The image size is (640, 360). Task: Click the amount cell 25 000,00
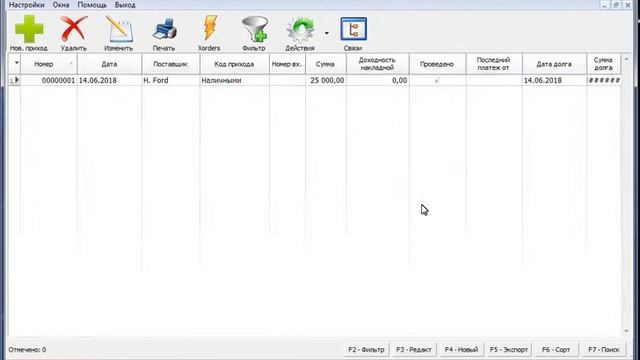[325, 80]
